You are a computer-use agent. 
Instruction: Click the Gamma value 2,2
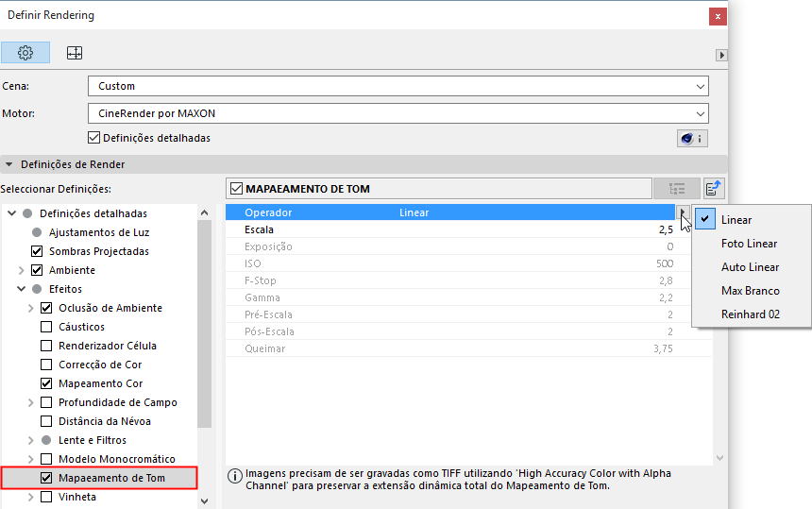[x=666, y=297]
